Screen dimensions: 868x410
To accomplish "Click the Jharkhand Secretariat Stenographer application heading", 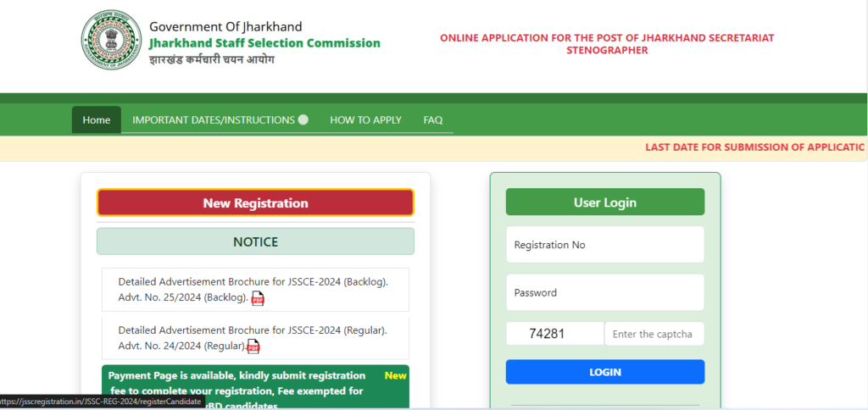I will coord(607,44).
